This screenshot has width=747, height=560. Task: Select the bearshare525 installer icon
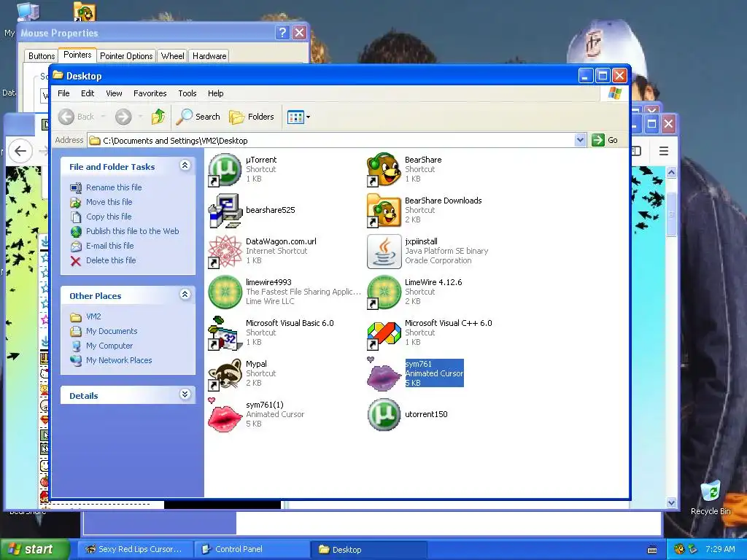(225, 211)
